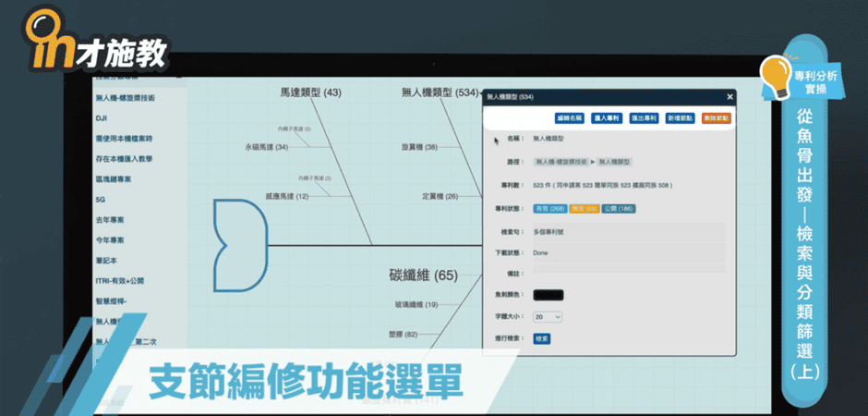The width and height of the screenshot is (868, 416).
Task: Toggle the orange 無效 status tag
Action: click(x=585, y=209)
